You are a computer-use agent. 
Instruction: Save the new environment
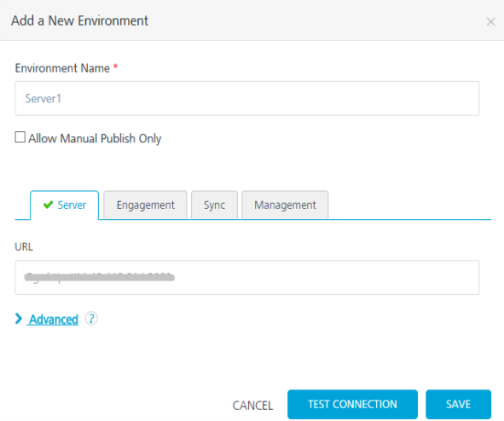[x=458, y=404]
